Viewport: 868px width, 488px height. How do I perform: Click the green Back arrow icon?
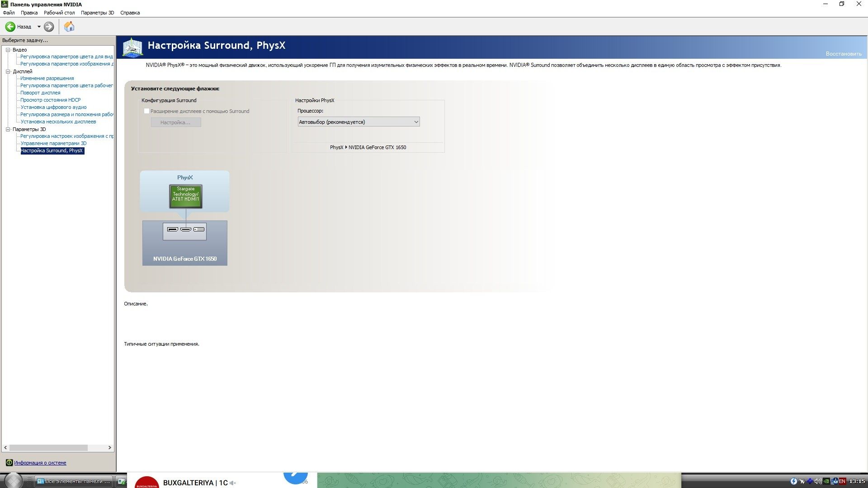coord(10,27)
